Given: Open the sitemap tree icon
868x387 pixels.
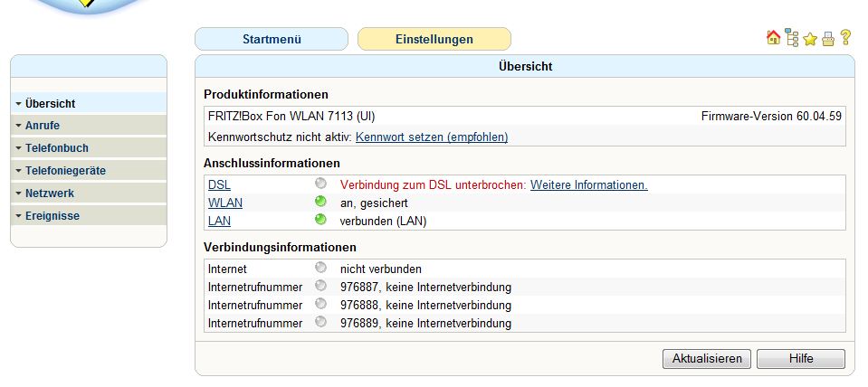Looking at the screenshot, I should click(x=792, y=38).
